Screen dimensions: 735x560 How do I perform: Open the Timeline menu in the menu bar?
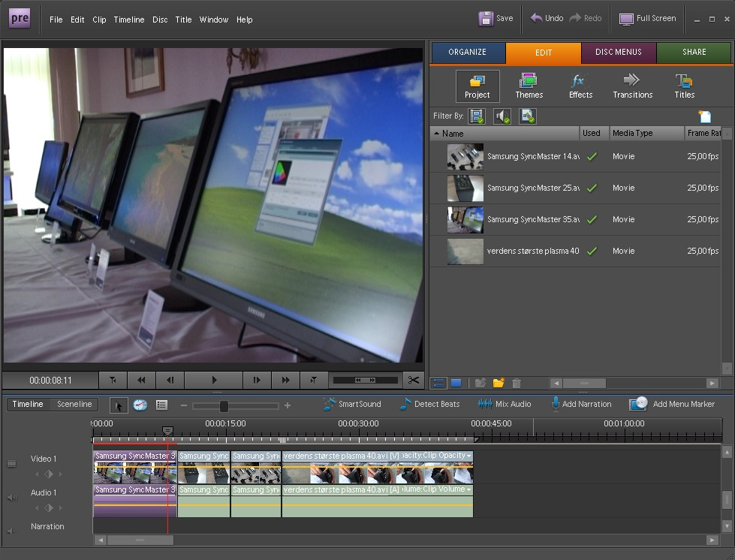128,20
